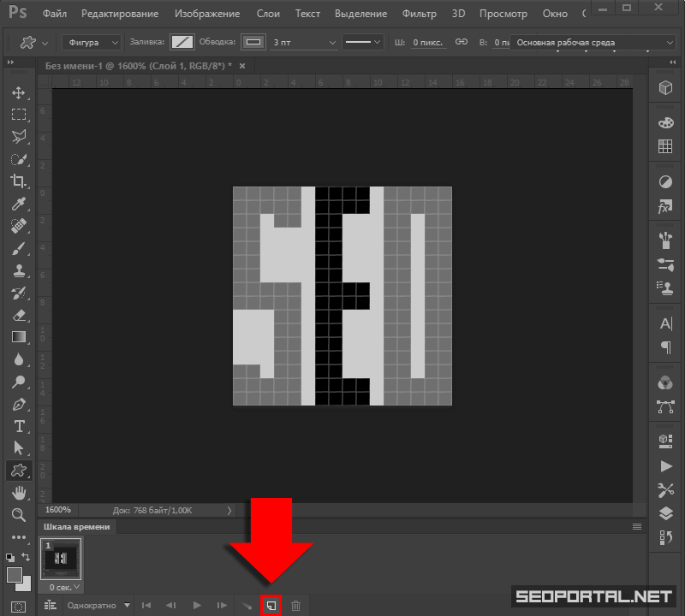Select the Eraser tool

pyautogui.click(x=19, y=315)
